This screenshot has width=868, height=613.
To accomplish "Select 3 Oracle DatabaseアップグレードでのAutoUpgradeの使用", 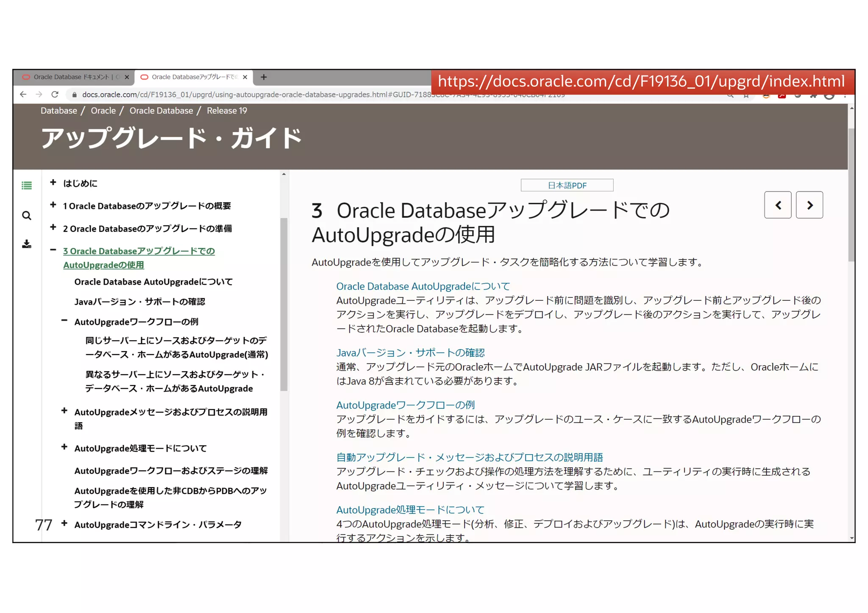I will [139, 258].
